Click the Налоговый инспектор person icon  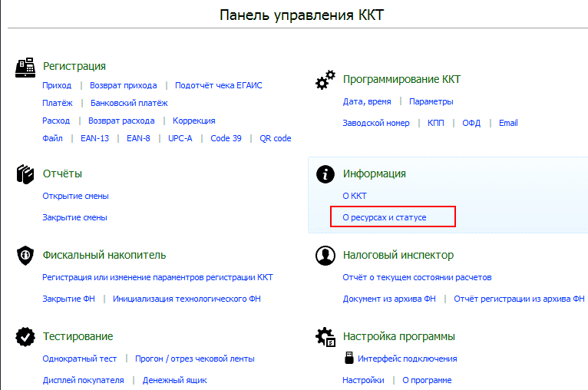(325, 256)
